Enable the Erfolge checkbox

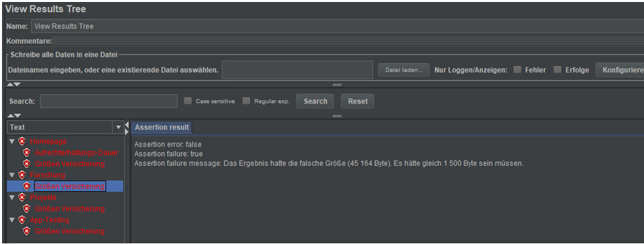pyautogui.click(x=557, y=69)
